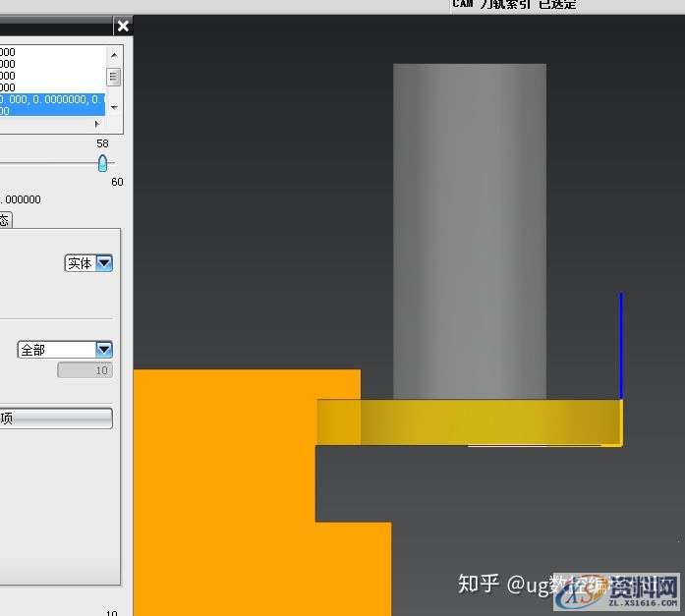The width and height of the screenshot is (685, 616).
Task: Click the list scrollbar up arrow
Action: [114, 50]
